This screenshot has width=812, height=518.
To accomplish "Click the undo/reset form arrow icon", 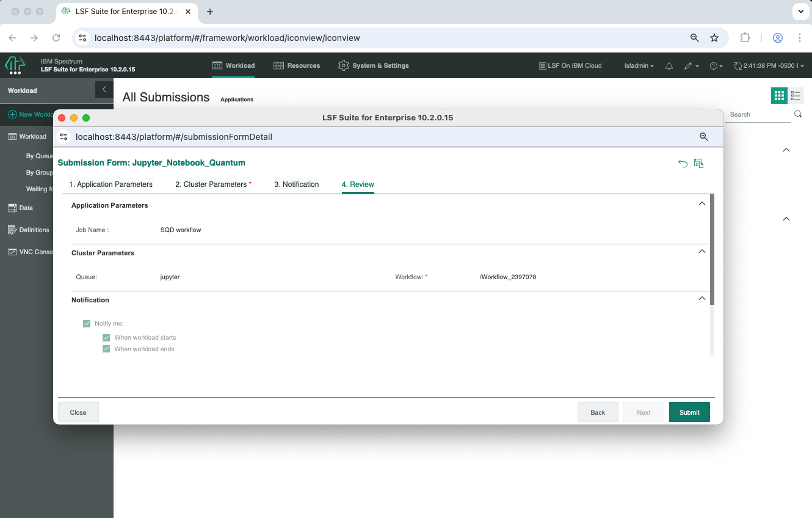I will (683, 163).
